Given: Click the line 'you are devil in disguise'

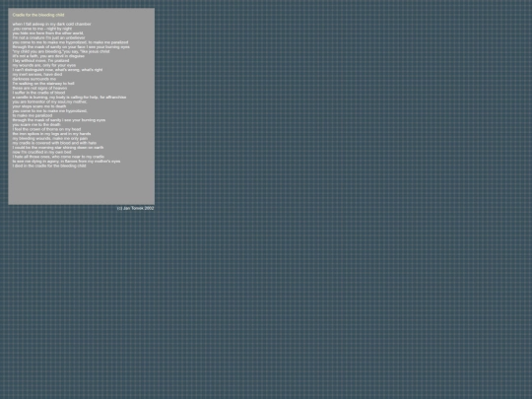Looking at the screenshot, I should tap(48, 56).
